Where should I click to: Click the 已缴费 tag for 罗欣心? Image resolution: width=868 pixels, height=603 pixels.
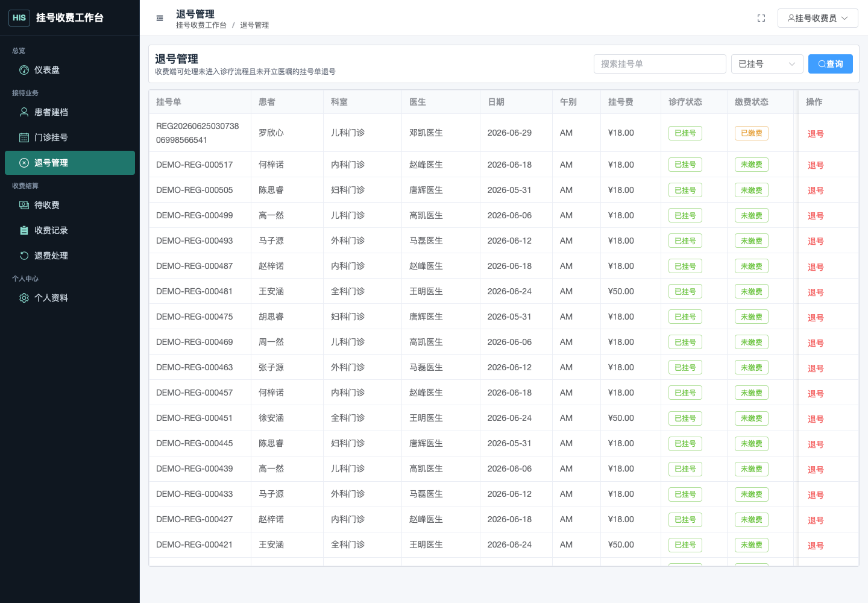(x=752, y=133)
